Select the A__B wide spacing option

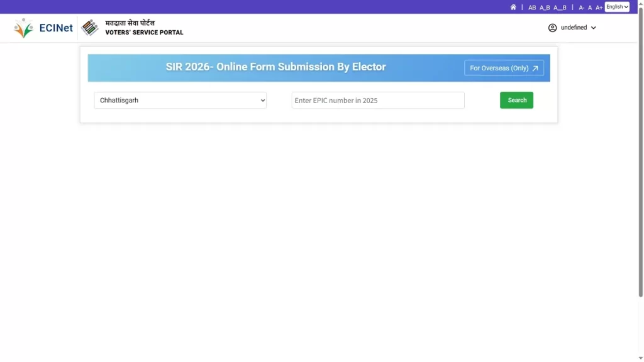[560, 7]
